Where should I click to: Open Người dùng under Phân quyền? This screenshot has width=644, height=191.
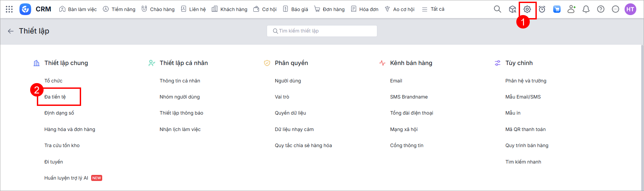tap(288, 81)
